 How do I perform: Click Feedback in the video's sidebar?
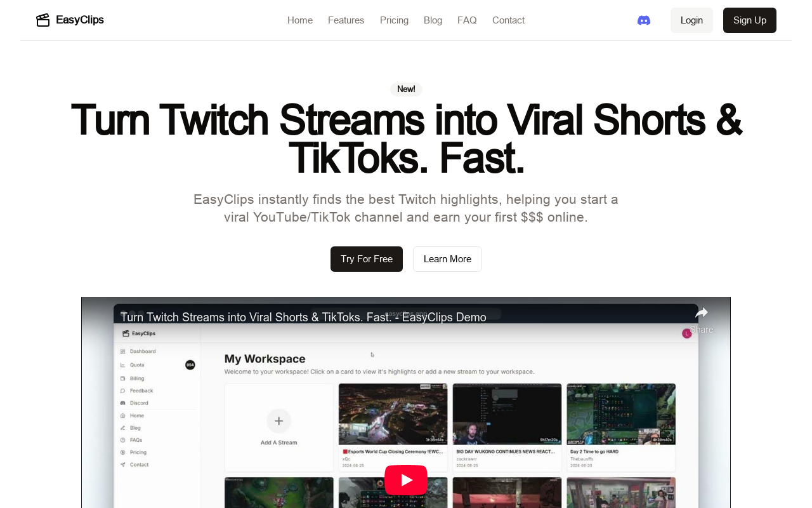click(141, 391)
